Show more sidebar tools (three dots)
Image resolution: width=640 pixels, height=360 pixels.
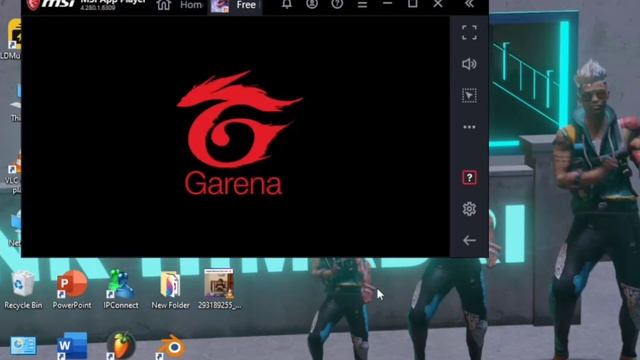tap(469, 127)
